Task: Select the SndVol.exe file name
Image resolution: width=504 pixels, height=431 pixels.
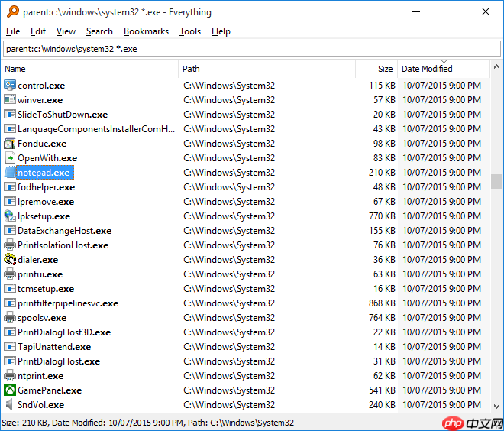Action: pos(40,404)
